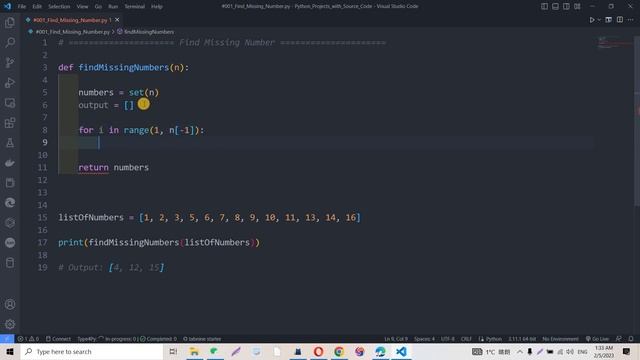Click the editor vertical scrollbar
Screen dimensions: 640x360
637,122
